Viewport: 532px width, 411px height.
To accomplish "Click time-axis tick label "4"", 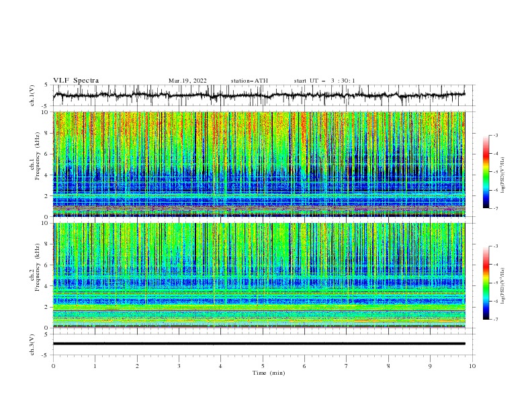I will coord(220,366).
